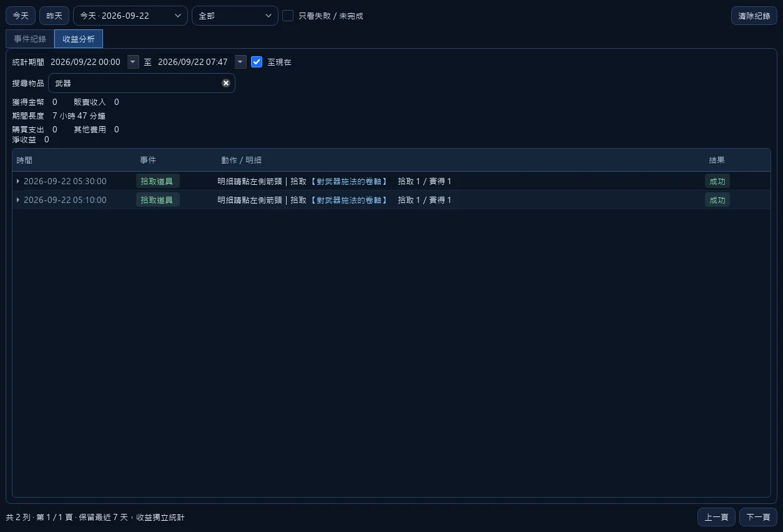
Task: Click the 其他費用 label
Action: point(90,129)
